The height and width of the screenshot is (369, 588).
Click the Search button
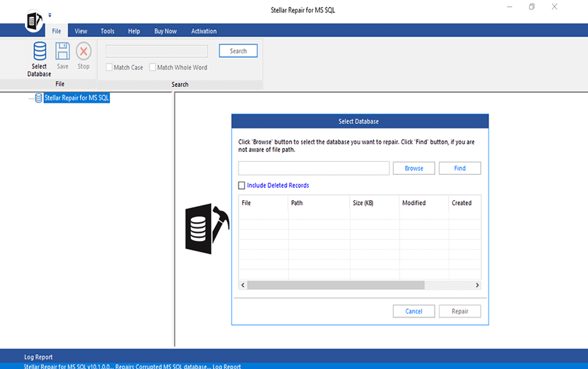point(238,51)
